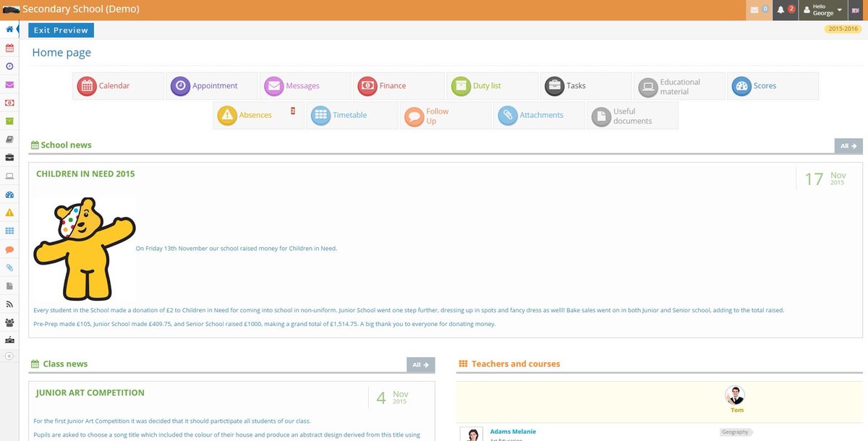Expand the Hello George user menu

(x=823, y=10)
